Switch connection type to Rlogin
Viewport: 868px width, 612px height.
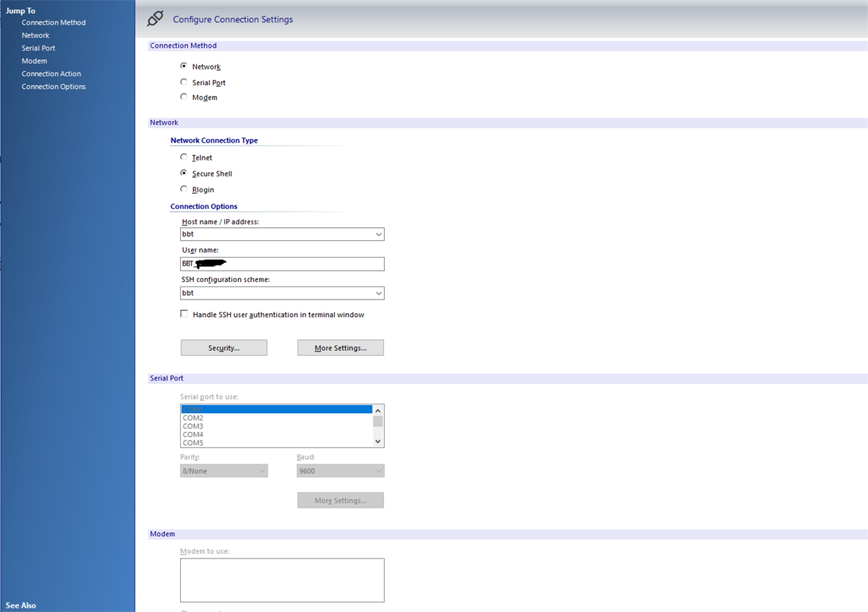[x=184, y=190]
